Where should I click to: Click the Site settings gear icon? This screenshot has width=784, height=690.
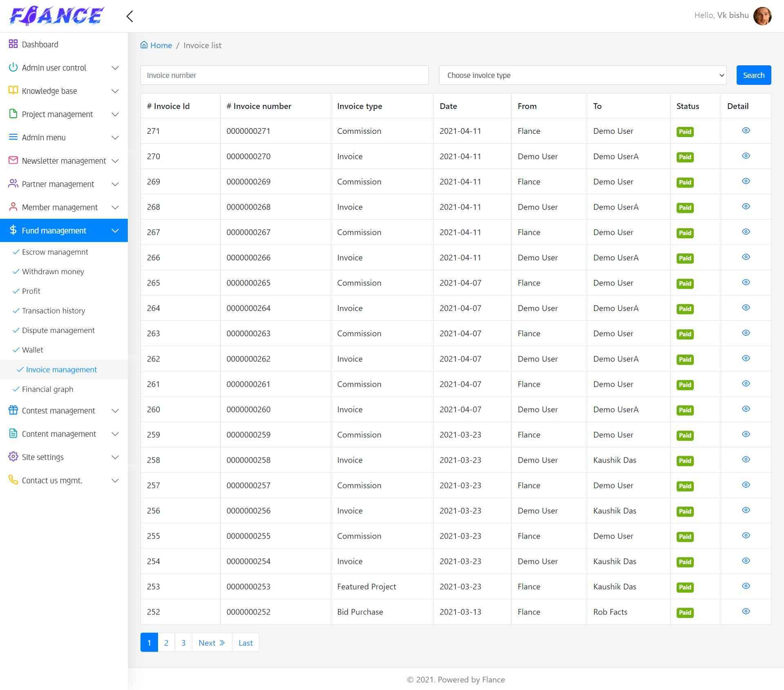pos(13,457)
